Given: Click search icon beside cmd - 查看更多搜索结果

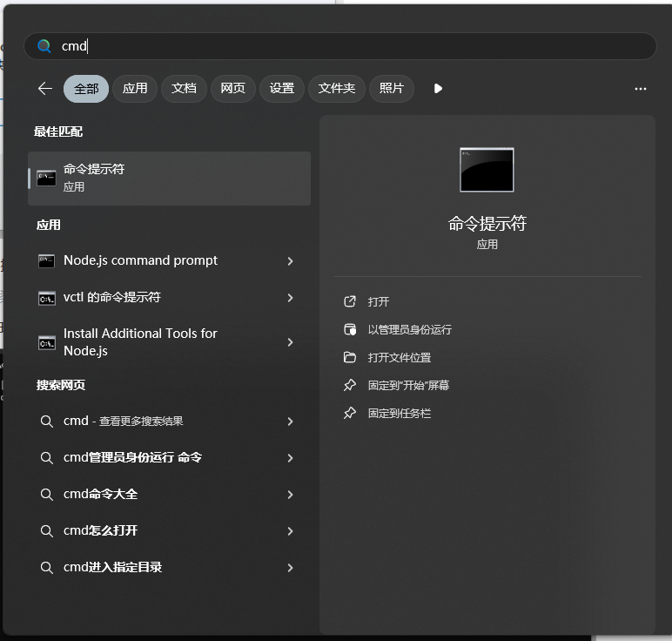Looking at the screenshot, I should click(46, 422).
